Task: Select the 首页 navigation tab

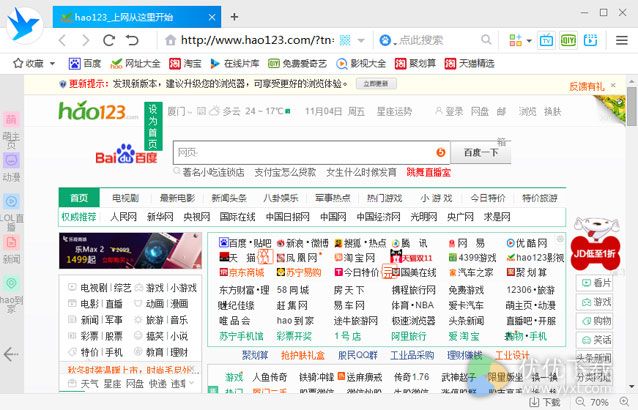Action: [79, 198]
